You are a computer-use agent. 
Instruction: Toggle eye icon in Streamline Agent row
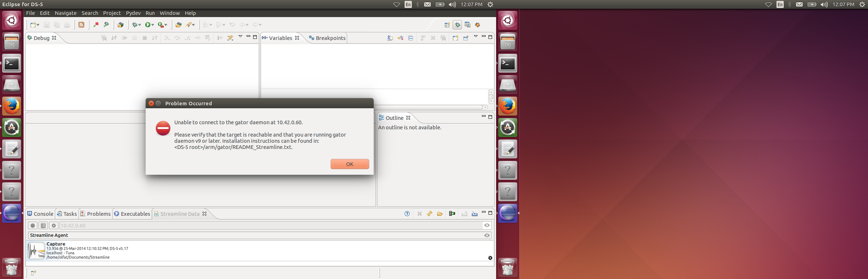(x=487, y=235)
